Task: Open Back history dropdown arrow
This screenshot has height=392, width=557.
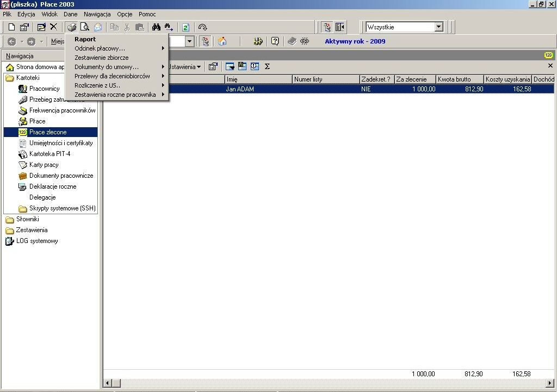Action: 22,41
